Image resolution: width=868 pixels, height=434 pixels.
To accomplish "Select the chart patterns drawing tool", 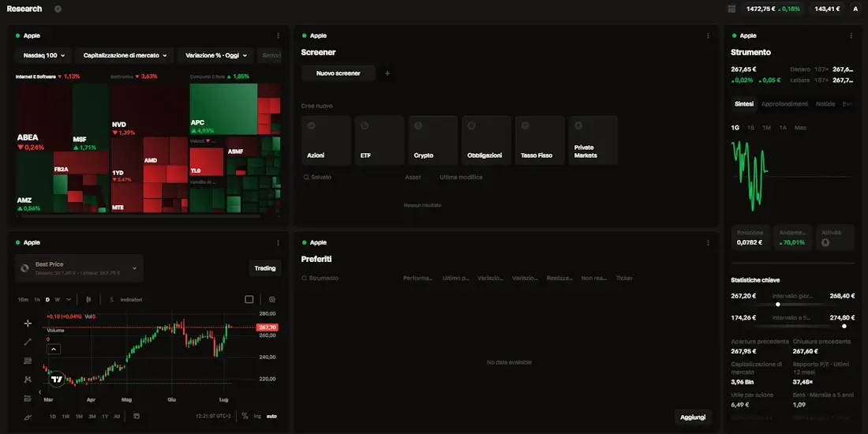I will coord(28,380).
